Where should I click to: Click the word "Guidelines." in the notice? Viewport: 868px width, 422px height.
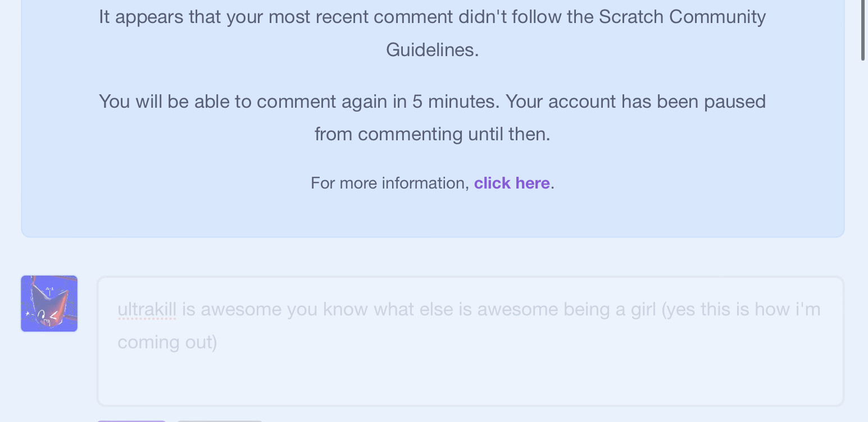[x=432, y=50]
